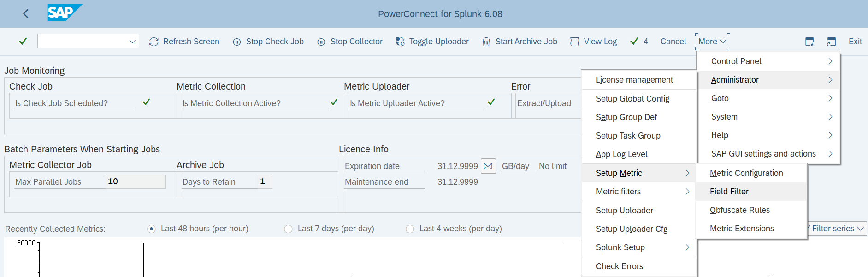Click the Toggle Uploader icon
Image resolution: width=868 pixels, height=277 pixels.
400,42
